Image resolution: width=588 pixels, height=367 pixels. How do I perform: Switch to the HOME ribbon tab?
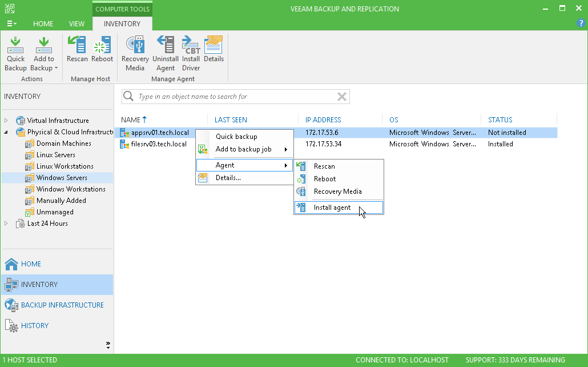(x=43, y=23)
